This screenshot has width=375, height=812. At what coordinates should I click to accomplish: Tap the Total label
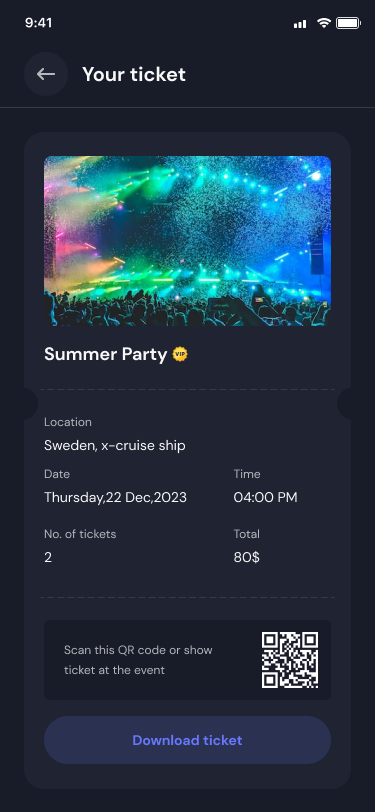coord(247,534)
